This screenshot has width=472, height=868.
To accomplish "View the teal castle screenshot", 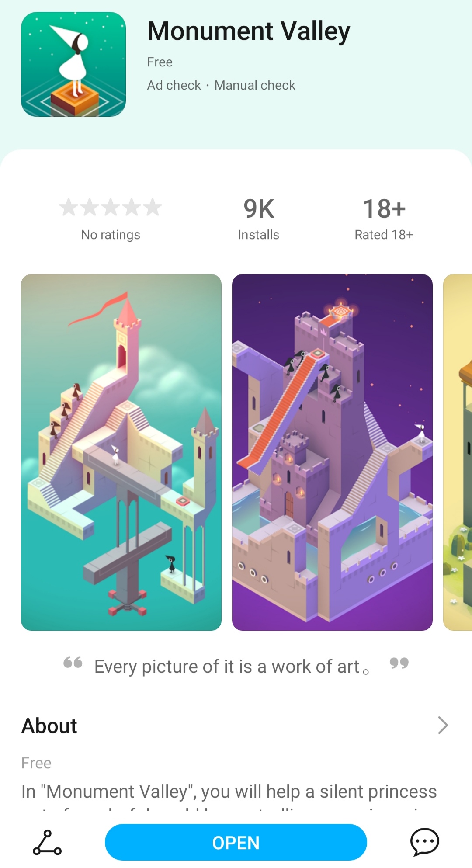I will [x=121, y=452].
